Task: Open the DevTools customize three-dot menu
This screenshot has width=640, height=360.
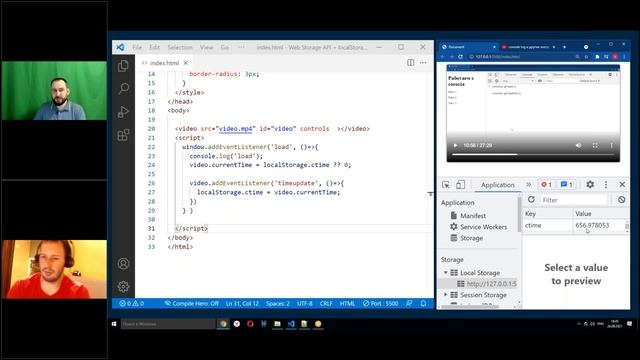Action: (x=606, y=184)
